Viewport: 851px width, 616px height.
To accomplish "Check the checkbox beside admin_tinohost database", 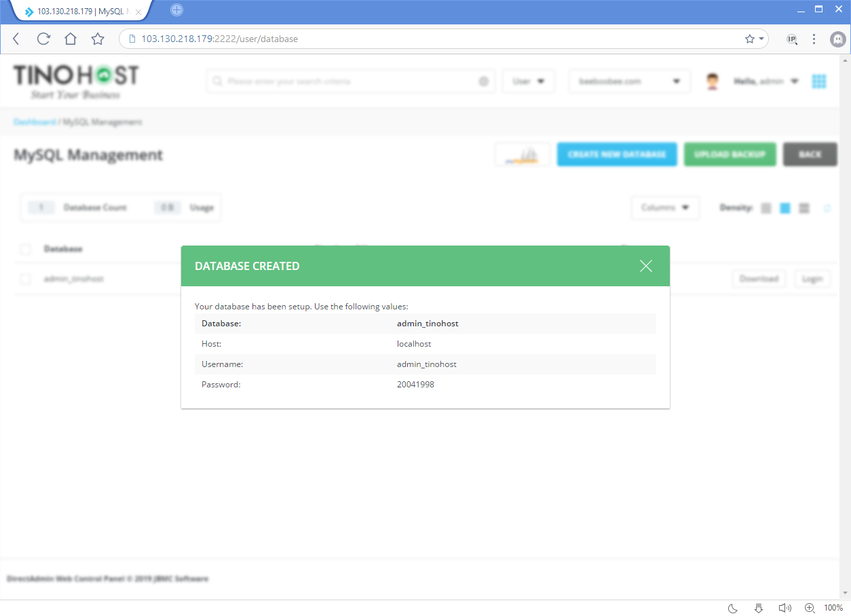I will [25, 278].
